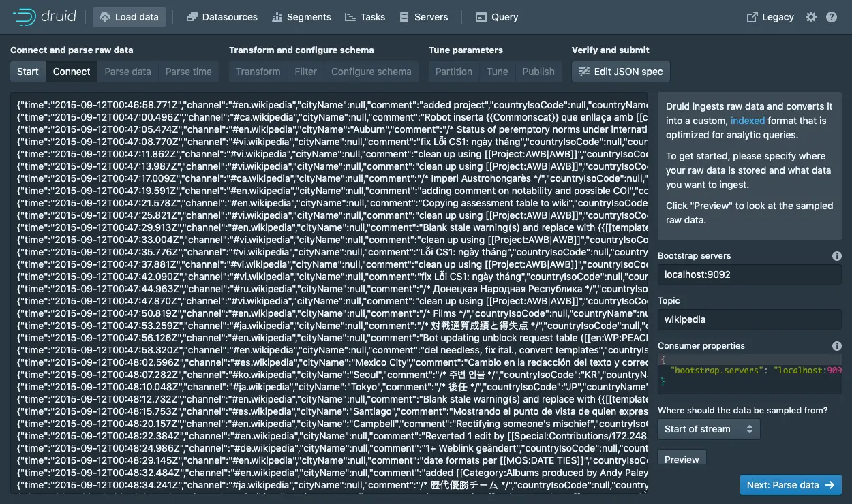The height and width of the screenshot is (504, 852).
Task: Click the row timestamped 2015-09-12T00:47:44.963Z
Action: (332, 289)
